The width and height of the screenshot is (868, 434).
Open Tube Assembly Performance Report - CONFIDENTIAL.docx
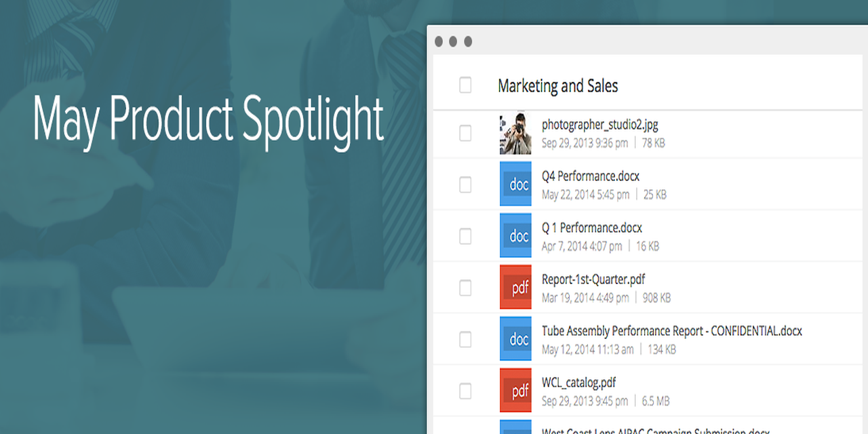pyautogui.click(x=671, y=331)
